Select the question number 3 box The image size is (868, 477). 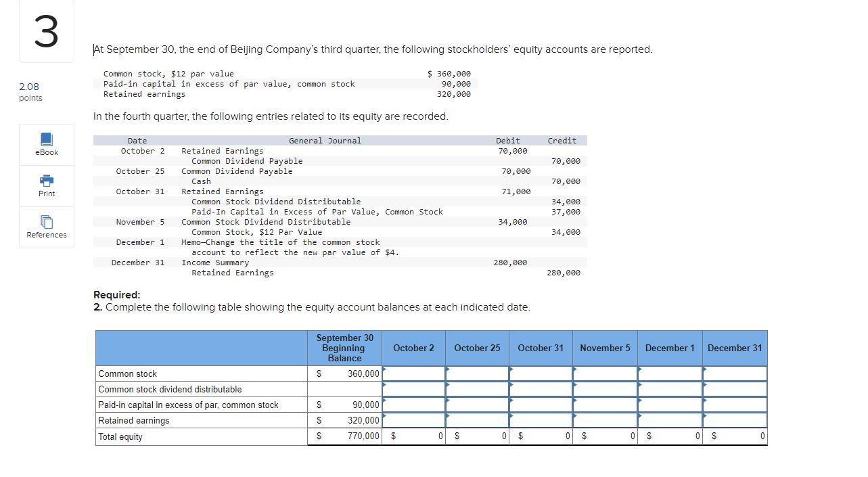[45, 31]
